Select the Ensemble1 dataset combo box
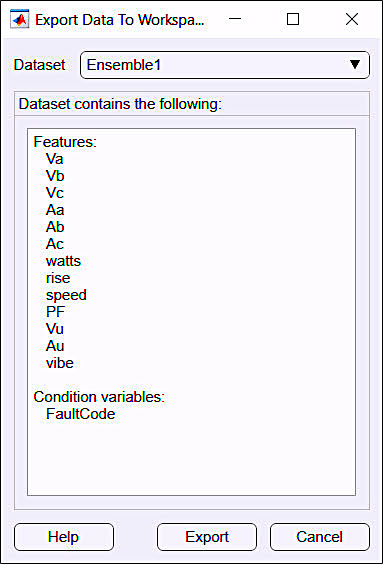The width and height of the screenshot is (383, 564). click(x=225, y=65)
